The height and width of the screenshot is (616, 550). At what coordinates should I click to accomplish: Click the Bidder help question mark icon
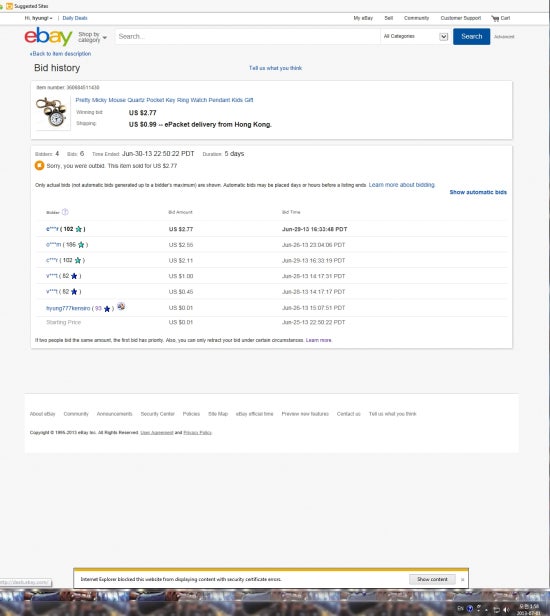(65, 212)
